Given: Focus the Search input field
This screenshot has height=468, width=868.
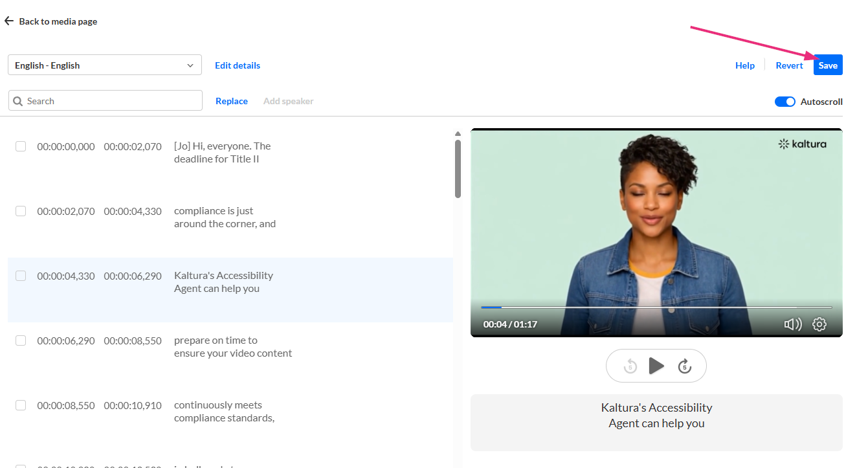Looking at the screenshot, I should pos(106,100).
